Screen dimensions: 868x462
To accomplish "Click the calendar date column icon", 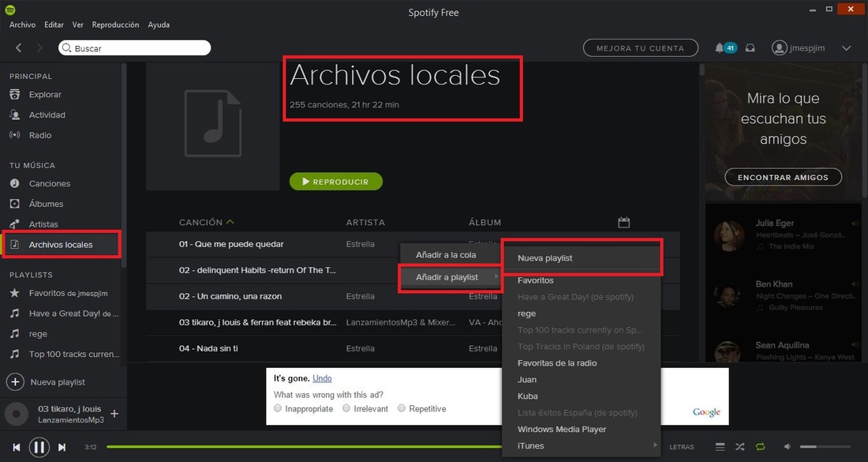I will point(624,222).
